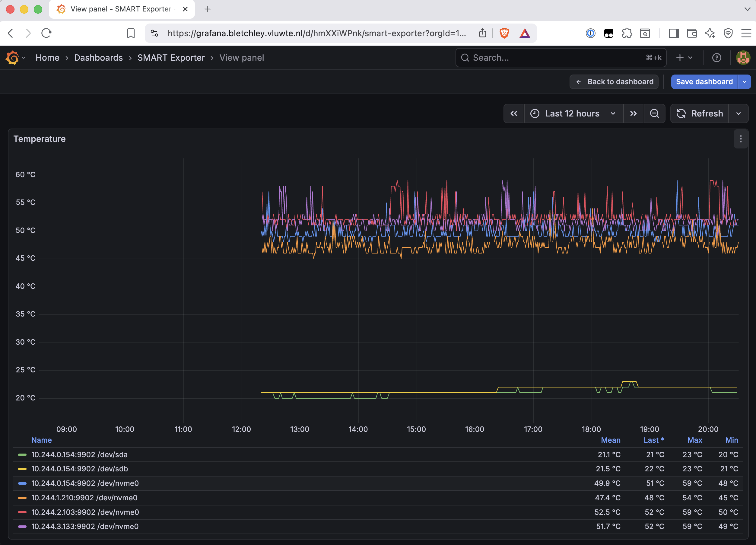
Task: Click green swatch for /dev/sda series
Action: pyautogui.click(x=22, y=454)
